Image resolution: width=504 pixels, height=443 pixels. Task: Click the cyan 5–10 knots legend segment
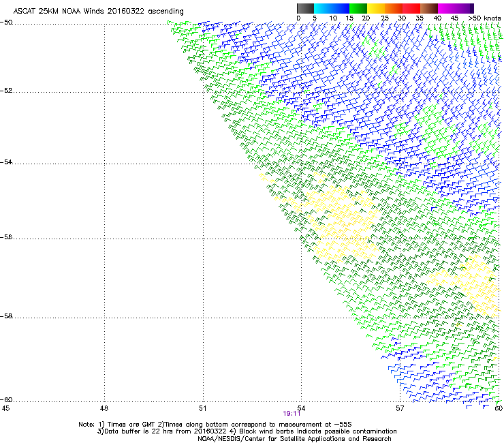[323, 8]
